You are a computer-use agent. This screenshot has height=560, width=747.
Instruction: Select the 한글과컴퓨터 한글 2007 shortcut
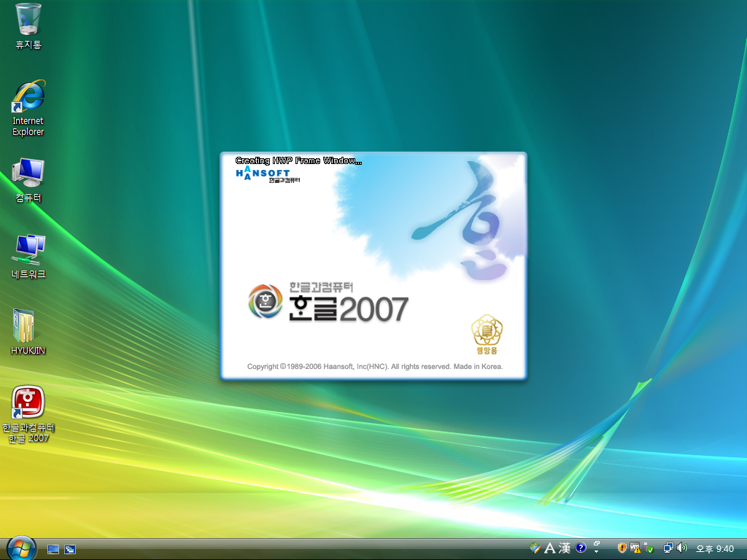(x=28, y=414)
